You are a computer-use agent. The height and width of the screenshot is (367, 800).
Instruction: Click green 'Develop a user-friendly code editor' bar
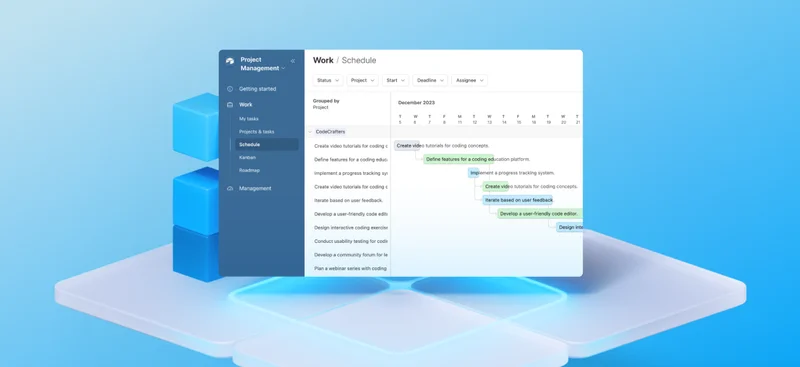[540, 214]
